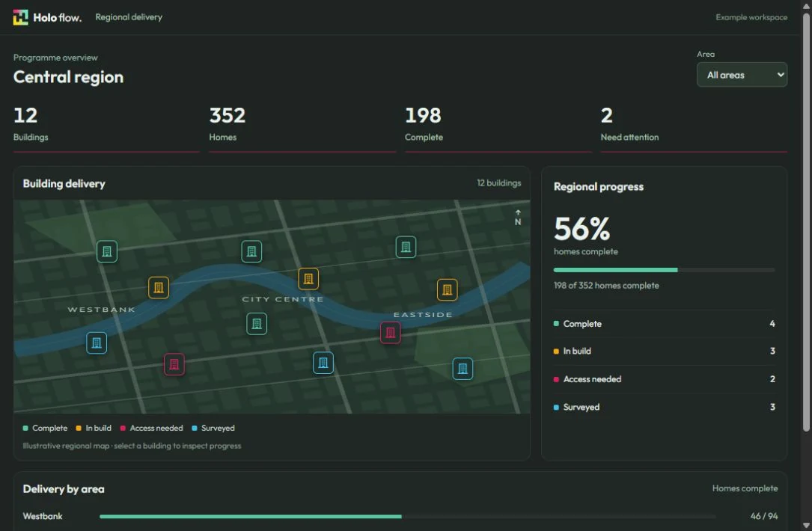812x531 pixels.
Task: Select the green building marker north of City Centre label
Action: click(251, 251)
